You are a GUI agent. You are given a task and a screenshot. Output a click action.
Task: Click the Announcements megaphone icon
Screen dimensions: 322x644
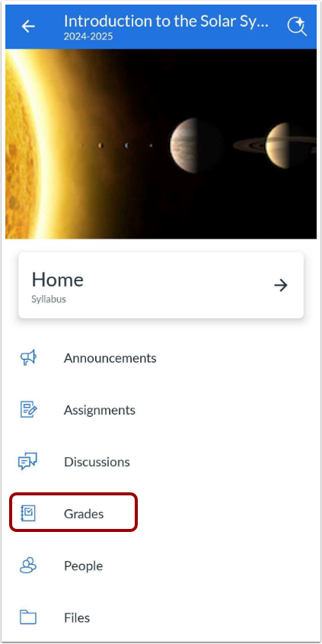tap(28, 357)
